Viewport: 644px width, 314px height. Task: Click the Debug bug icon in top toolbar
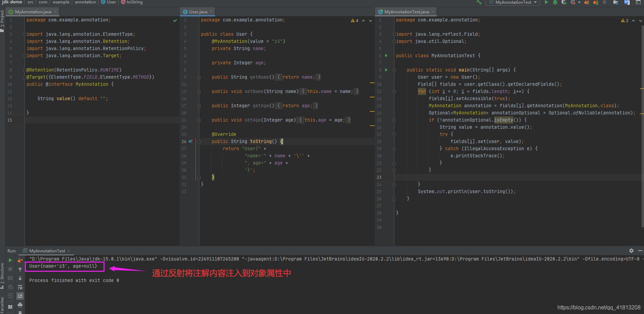pos(555,2)
